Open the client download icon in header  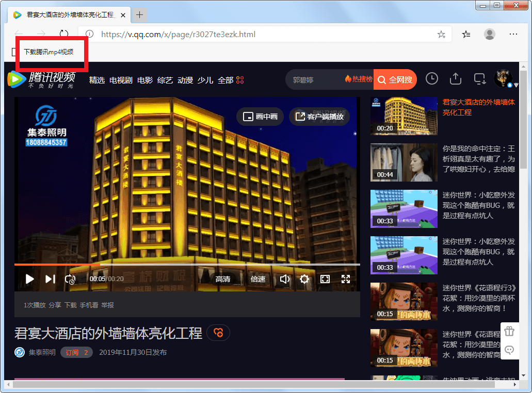tap(479, 79)
